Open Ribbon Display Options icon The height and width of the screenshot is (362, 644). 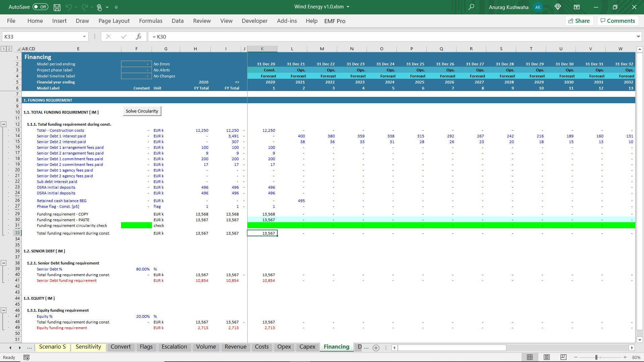tap(577, 7)
